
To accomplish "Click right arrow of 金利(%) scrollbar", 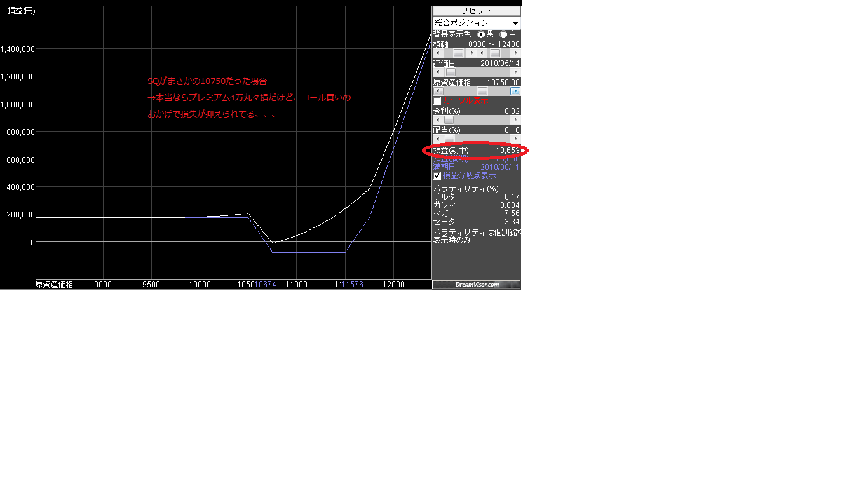I will 515,120.
